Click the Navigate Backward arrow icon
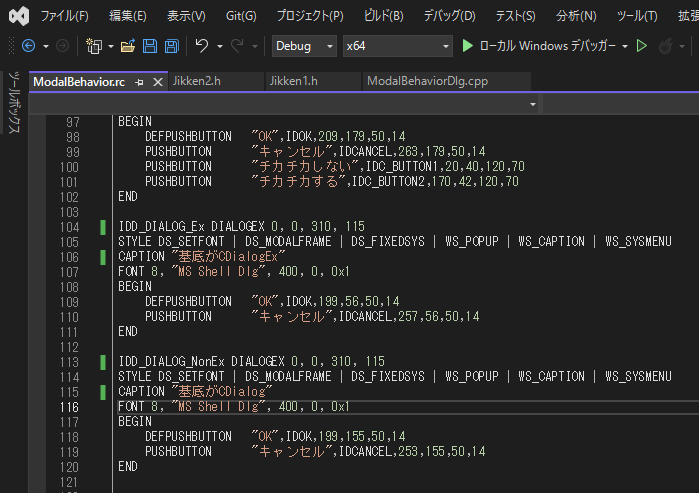Viewport: 699px width, 493px height. point(28,46)
